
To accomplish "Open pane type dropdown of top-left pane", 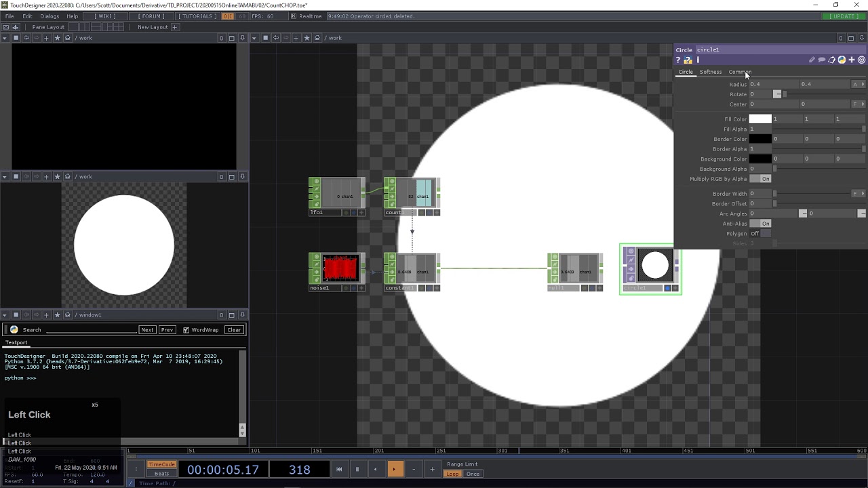I will 5,38.
